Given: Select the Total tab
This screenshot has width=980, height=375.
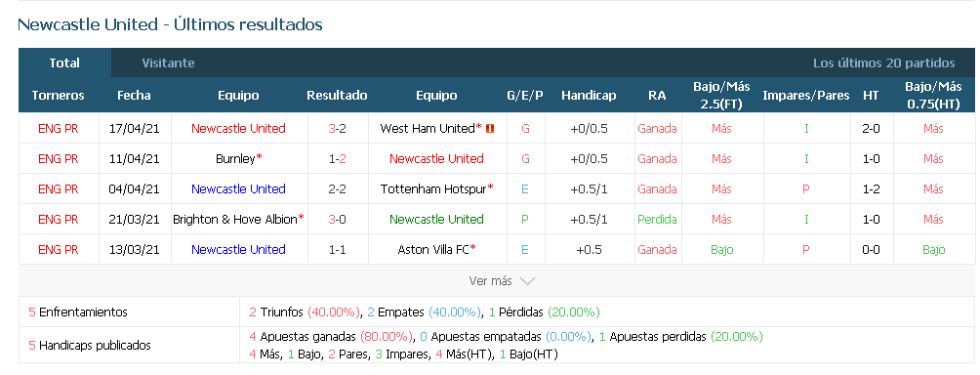Looking at the screenshot, I should click(x=64, y=63).
